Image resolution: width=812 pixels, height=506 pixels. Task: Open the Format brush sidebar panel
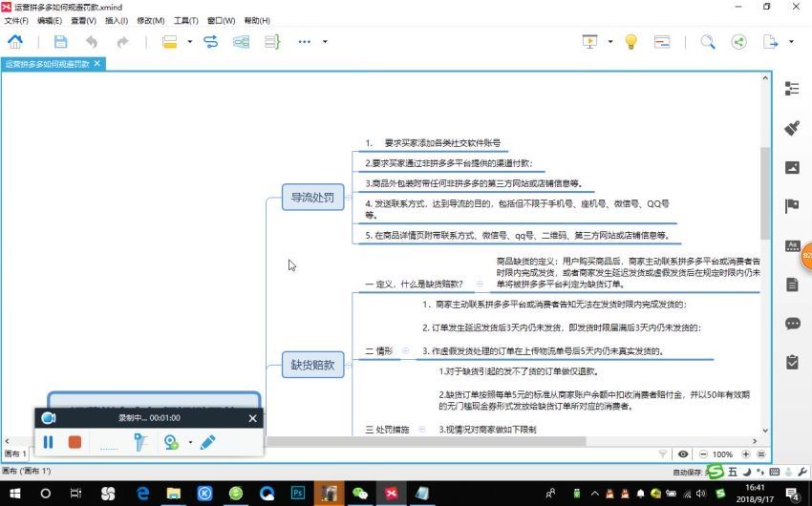tap(792, 128)
